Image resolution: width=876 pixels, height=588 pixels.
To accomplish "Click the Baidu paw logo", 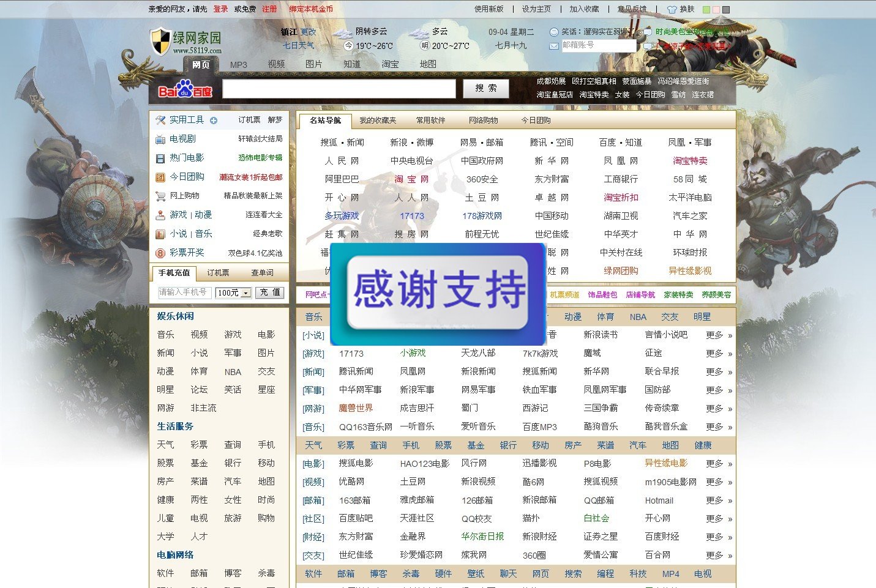I will coord(184,89).
